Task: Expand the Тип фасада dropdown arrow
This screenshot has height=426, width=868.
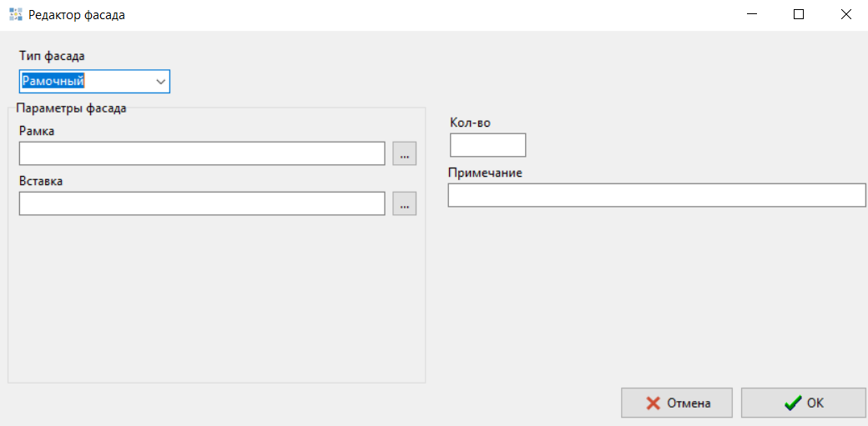Action: point(160,82)
